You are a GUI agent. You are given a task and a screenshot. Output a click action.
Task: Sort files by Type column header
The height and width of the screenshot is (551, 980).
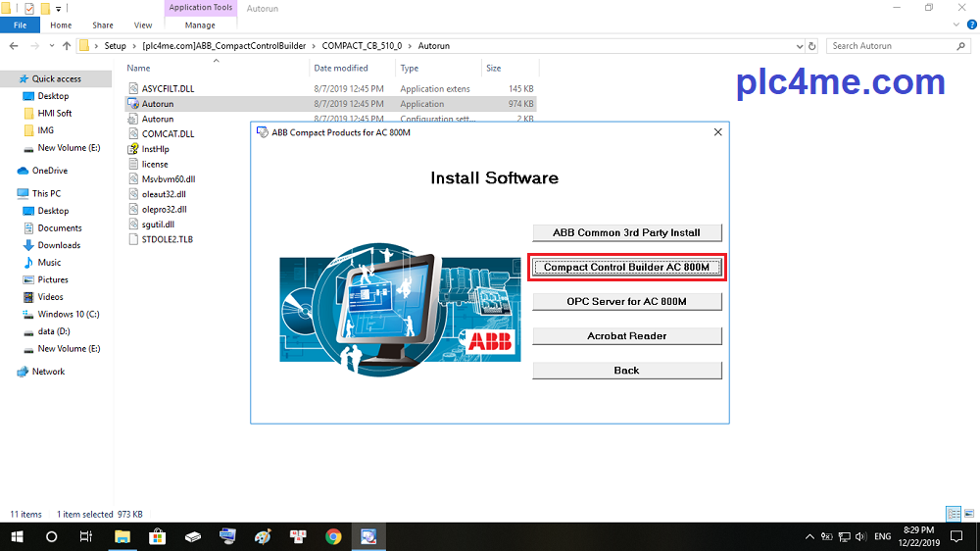tap(410, 69)
